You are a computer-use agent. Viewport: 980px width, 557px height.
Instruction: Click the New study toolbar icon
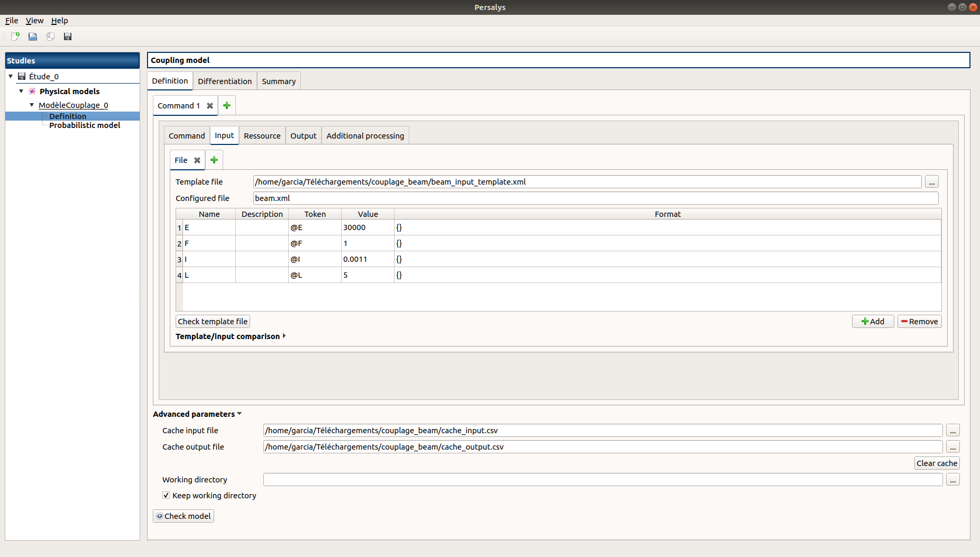15,36
